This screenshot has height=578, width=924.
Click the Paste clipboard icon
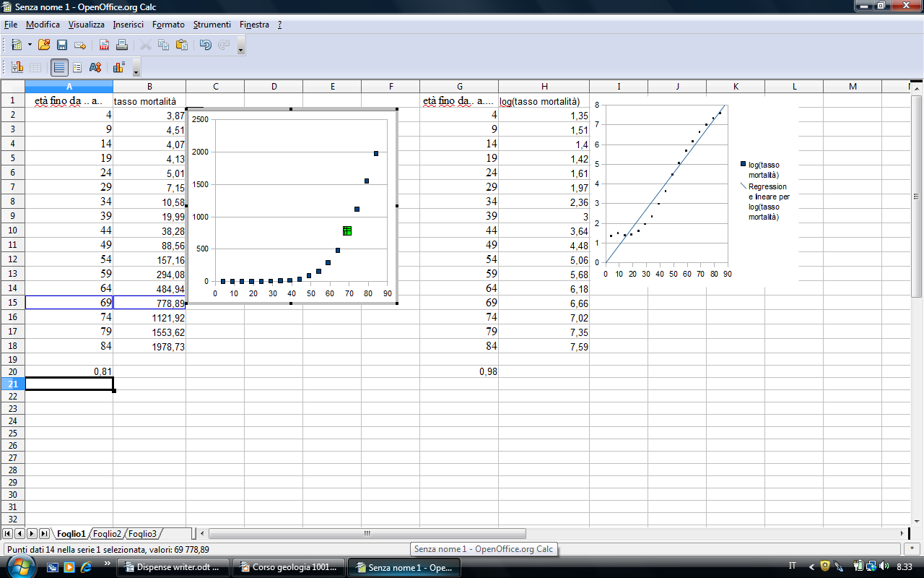point(182,45)
